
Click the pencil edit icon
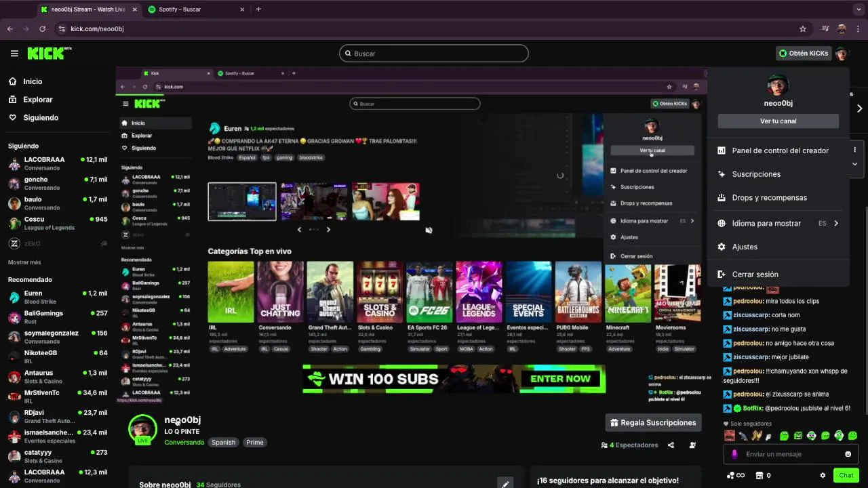click(x=505, y=484)
